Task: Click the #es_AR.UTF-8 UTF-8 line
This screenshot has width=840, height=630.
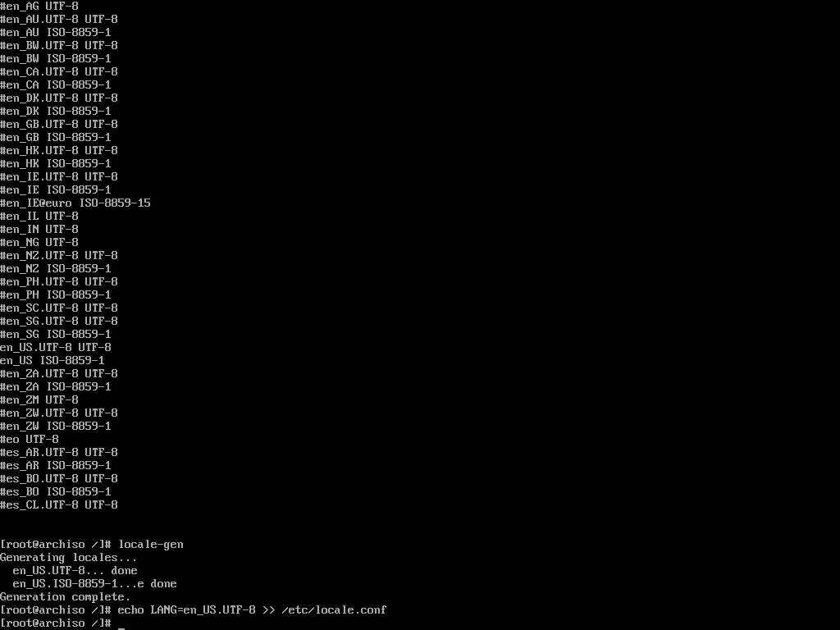Action: [x=59, y=452]
